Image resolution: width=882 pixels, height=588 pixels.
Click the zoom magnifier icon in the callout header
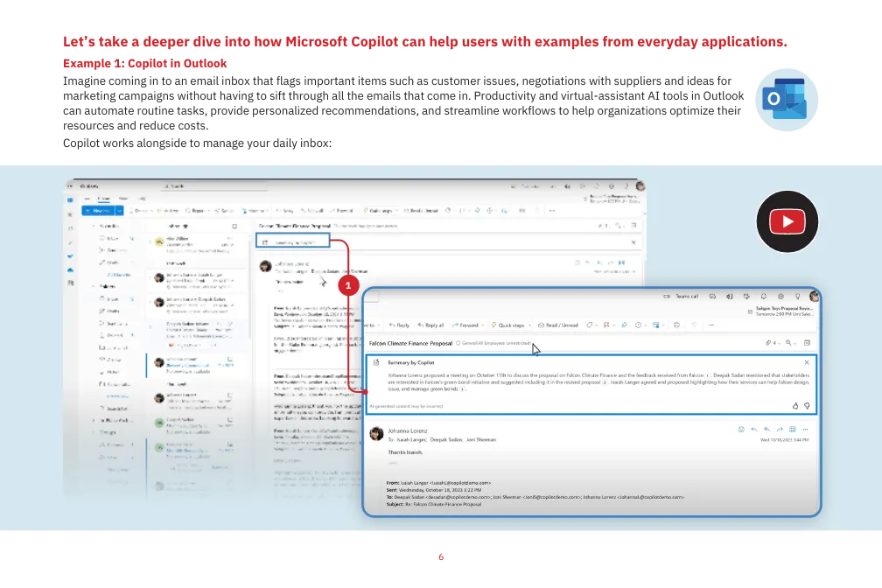[x=788, y=343]
